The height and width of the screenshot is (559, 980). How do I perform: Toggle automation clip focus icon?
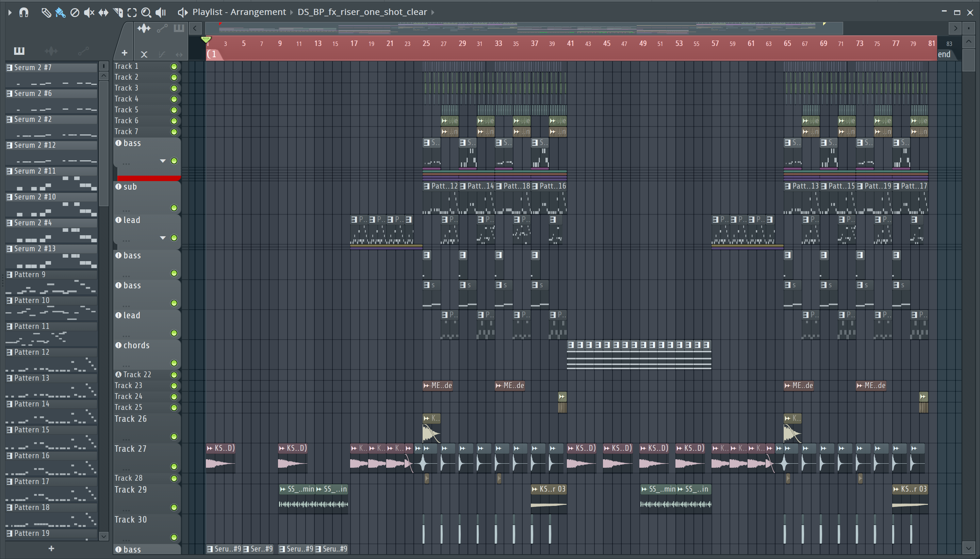[162, 28]
